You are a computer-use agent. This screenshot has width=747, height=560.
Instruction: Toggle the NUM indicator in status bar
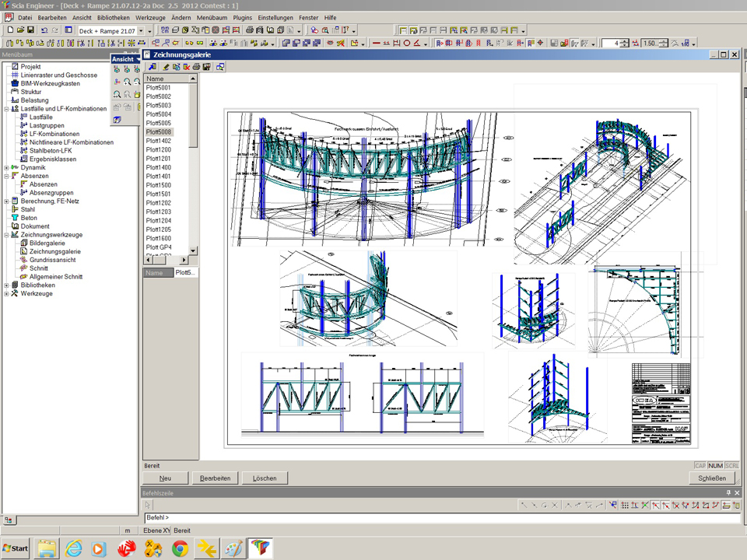tap(716, 466)
